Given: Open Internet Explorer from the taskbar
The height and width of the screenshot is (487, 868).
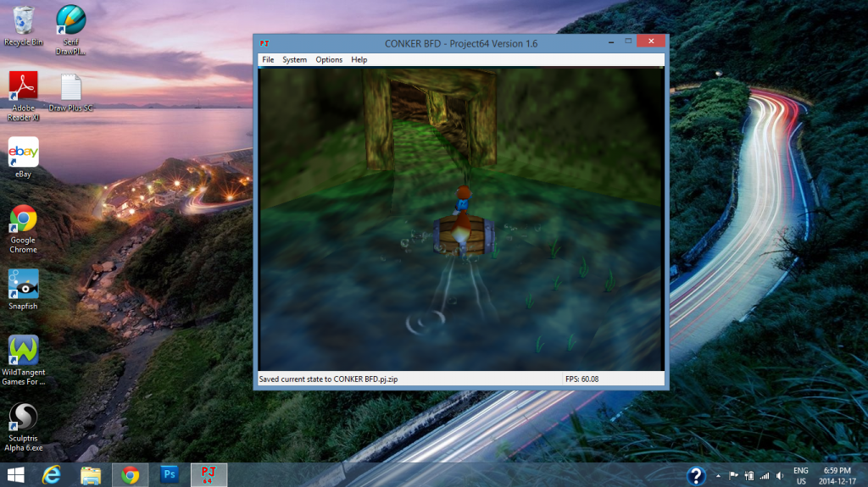Looking at the screenshot, I should click(53, 474).
